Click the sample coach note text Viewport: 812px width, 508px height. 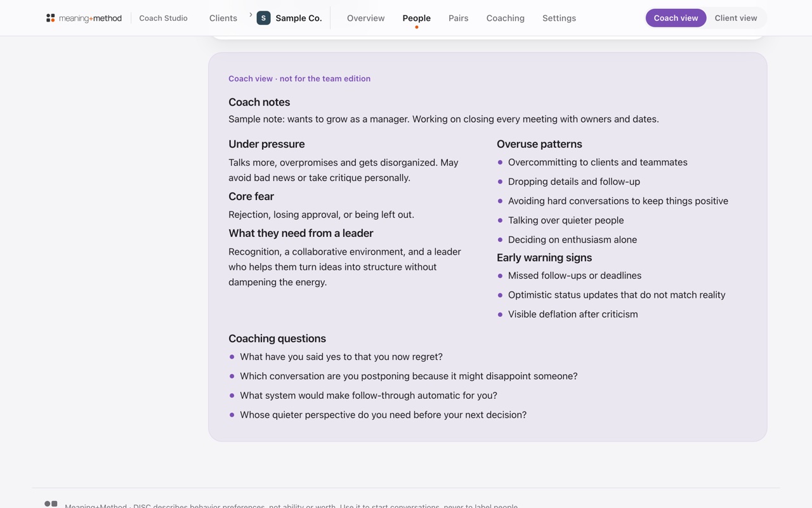(x=443, y=119)
